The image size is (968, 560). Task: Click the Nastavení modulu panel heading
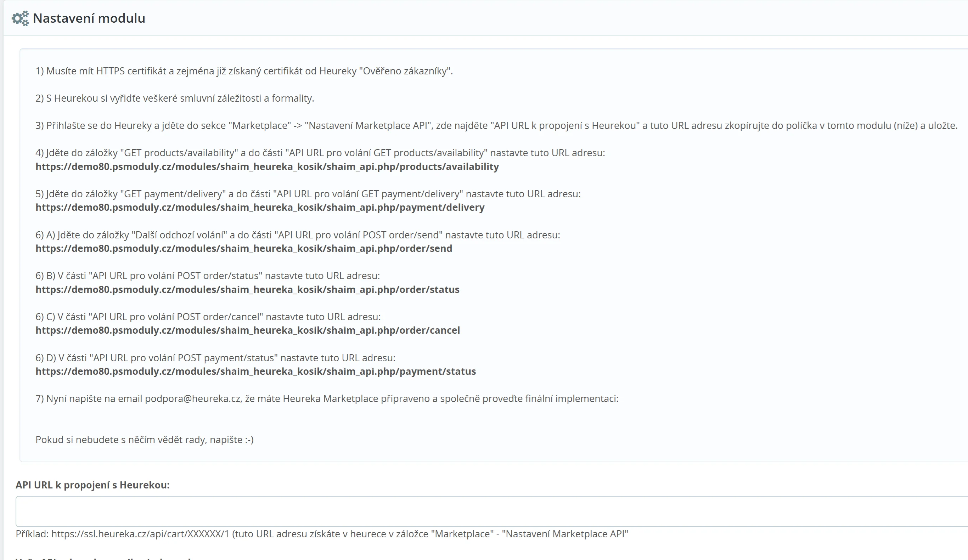[89, 18]
